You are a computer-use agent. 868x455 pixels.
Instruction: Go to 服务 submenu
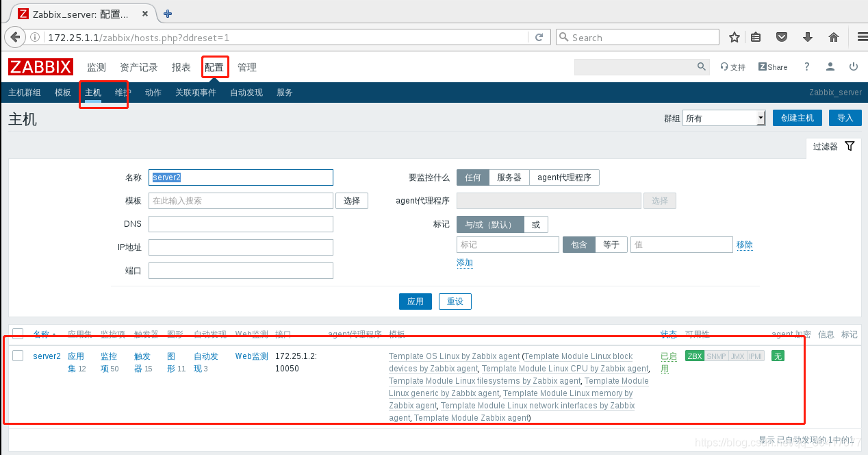pyautogui.click(x=285, y=93)
